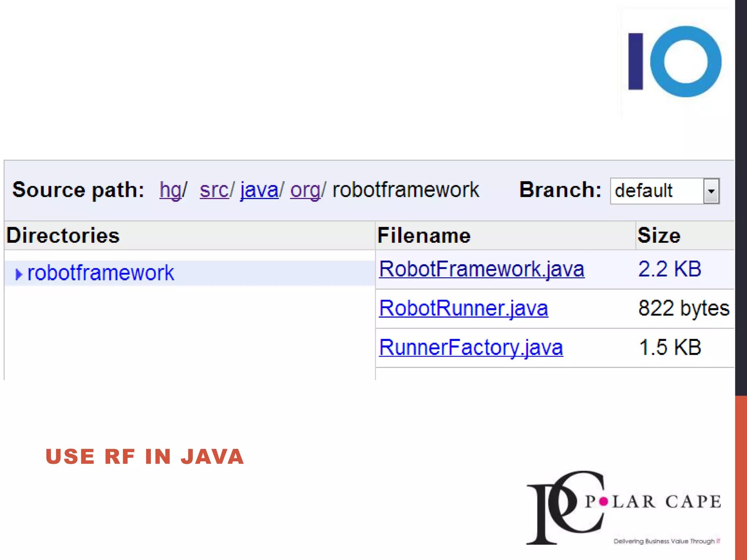The height and width of the screenshot is (560, 747).
Task: Click the 822 bytes size cell
Action: click(x=684, y=308)
